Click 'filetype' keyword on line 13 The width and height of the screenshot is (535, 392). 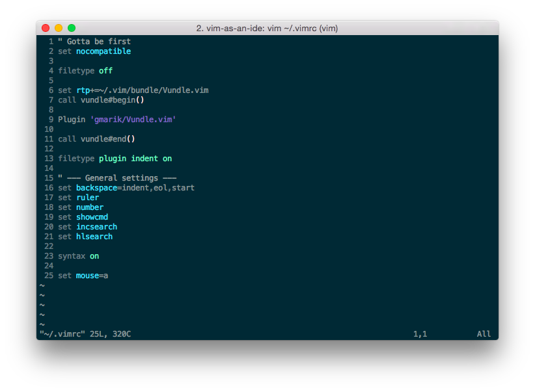[76, 159]
